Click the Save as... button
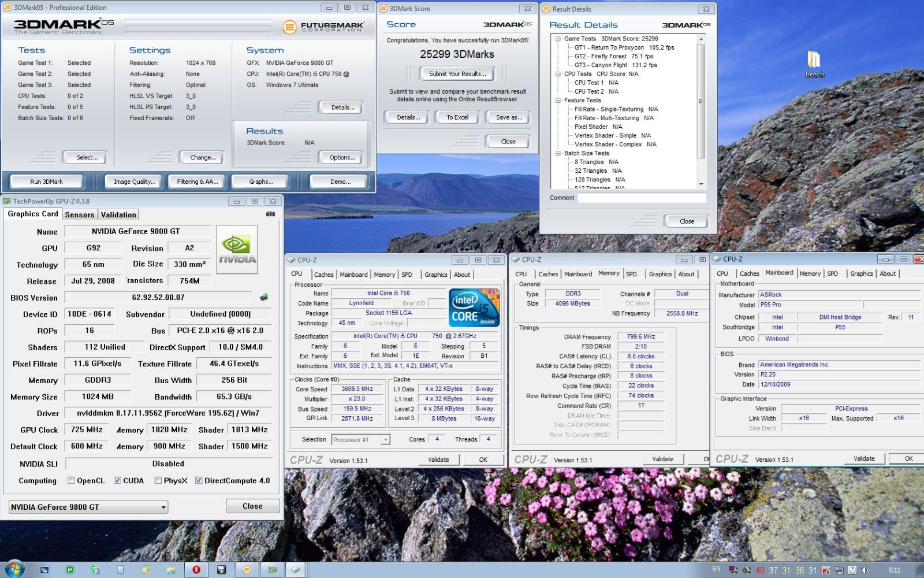 509,117
